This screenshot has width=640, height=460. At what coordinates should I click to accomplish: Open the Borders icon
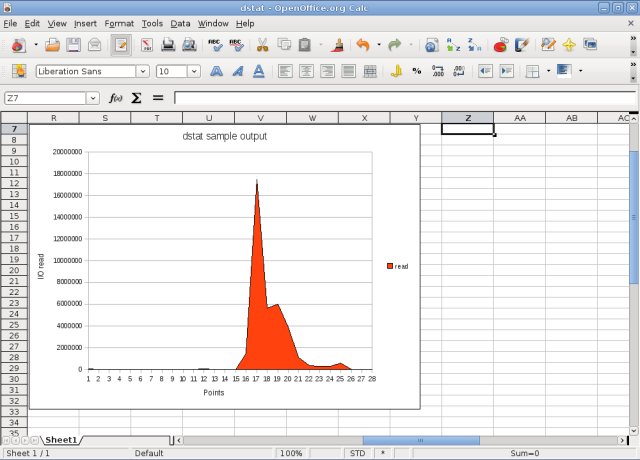532,71
